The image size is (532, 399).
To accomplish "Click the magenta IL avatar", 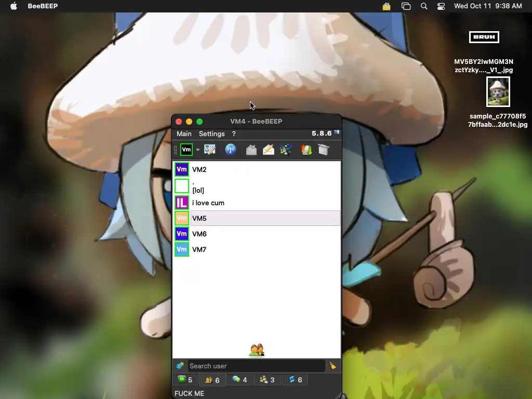I will [181, 203].
